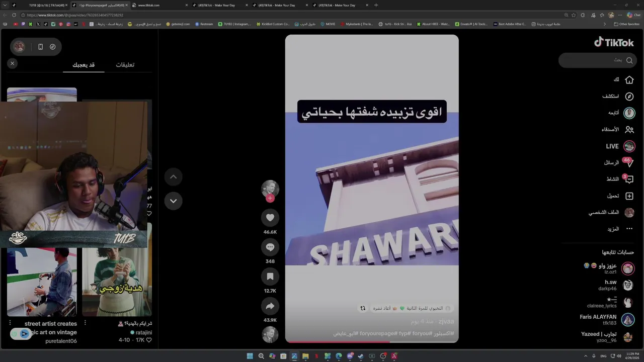
Task: Open النشاط activity notifications
Action: click(x=620, y=179)
